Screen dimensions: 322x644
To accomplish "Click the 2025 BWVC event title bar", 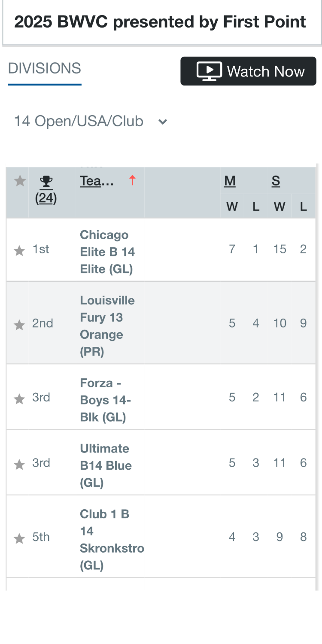I will pyautogui.click(x=162, y=22).
